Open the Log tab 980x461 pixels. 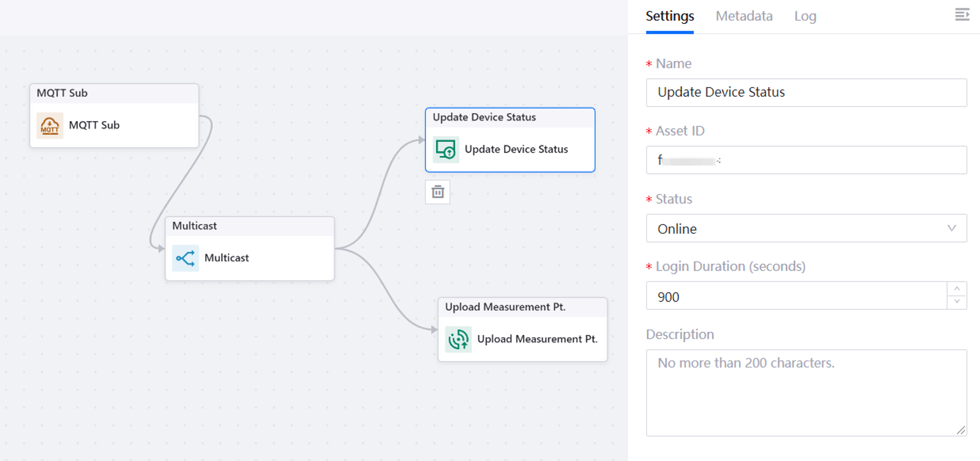coord(805,16)
